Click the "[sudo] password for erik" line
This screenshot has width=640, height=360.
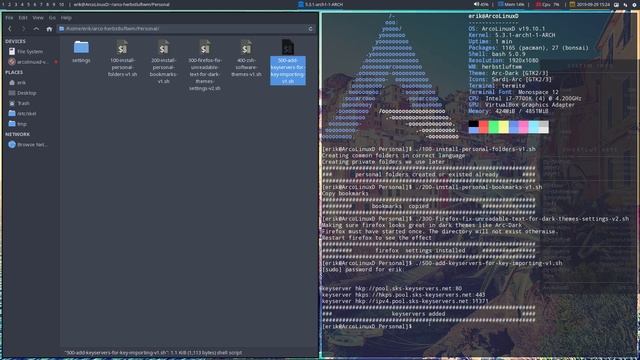click(362, 269)
